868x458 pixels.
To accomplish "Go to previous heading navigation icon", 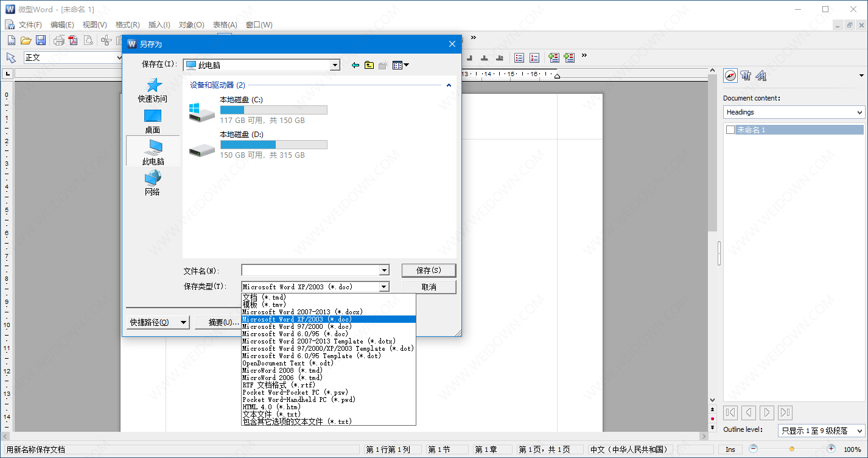I will [749, 412].
